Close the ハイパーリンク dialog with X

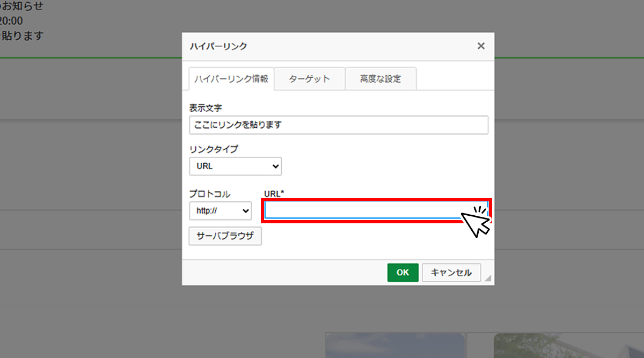(x=481, y=46)
